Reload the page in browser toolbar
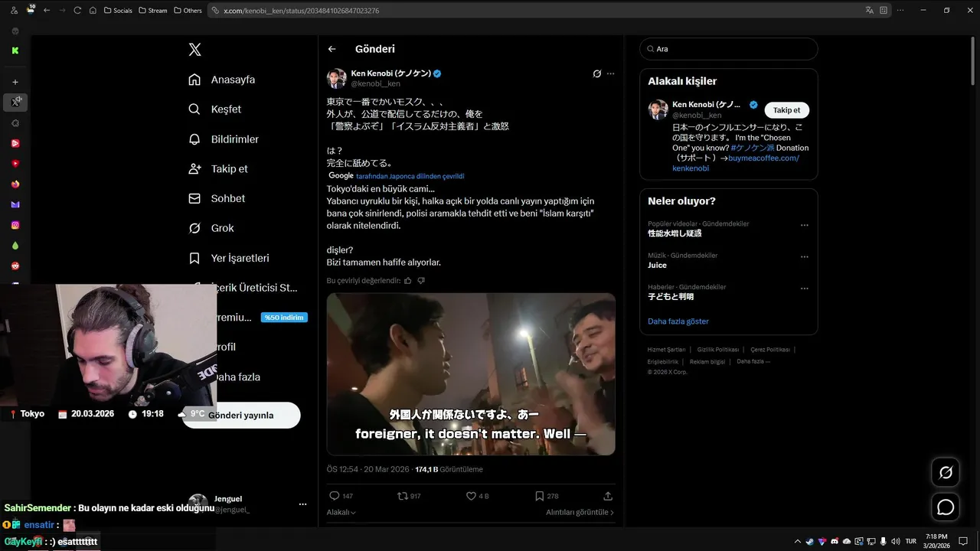Image resolution: width=980 pixels, height=551 pixels. click(x=77, y=10)
